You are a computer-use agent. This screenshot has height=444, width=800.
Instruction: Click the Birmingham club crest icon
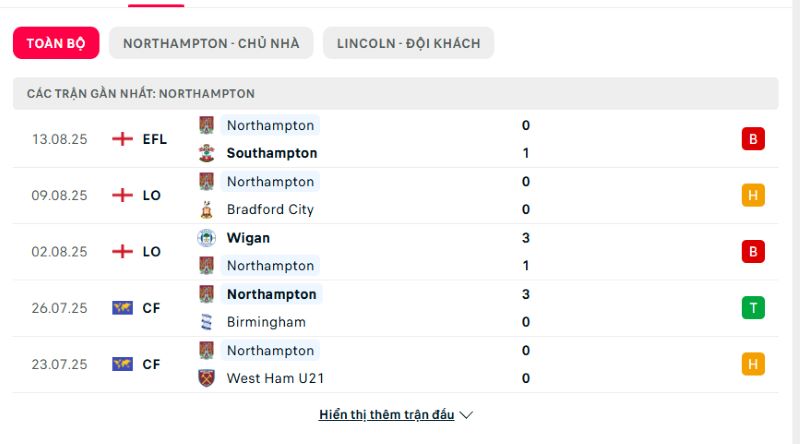pos(206,322)
